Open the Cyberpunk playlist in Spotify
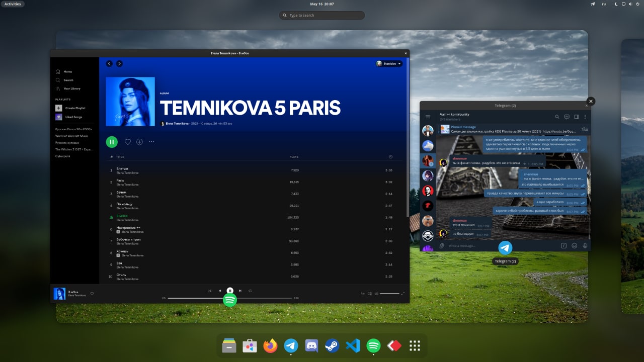Screen dimensions: 644x362 coord(62,156)
